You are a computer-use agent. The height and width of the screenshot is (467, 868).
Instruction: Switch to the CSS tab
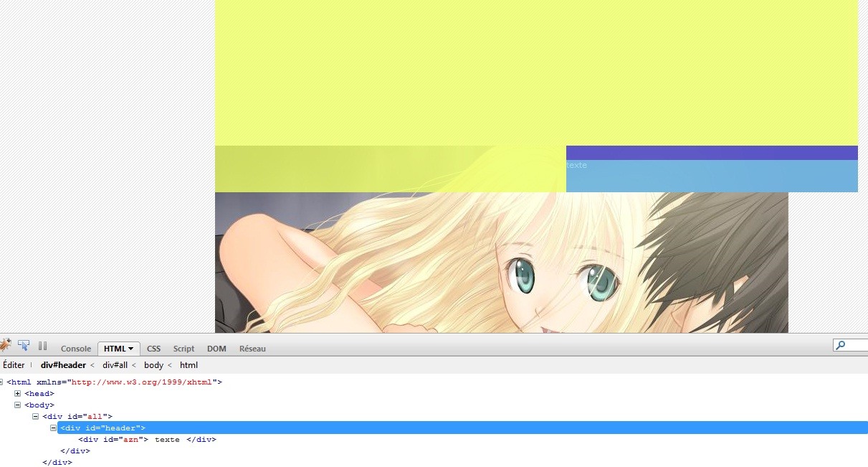(153, 349)
